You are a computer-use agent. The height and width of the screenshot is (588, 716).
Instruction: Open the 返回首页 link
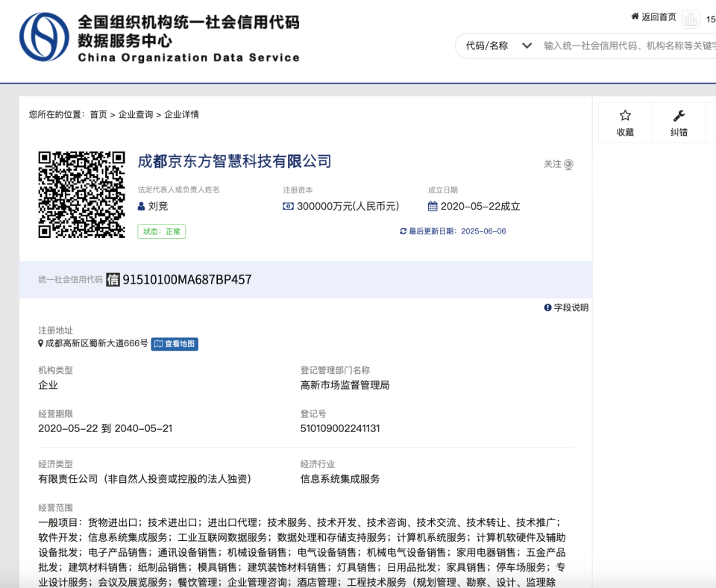click(659, 17)
